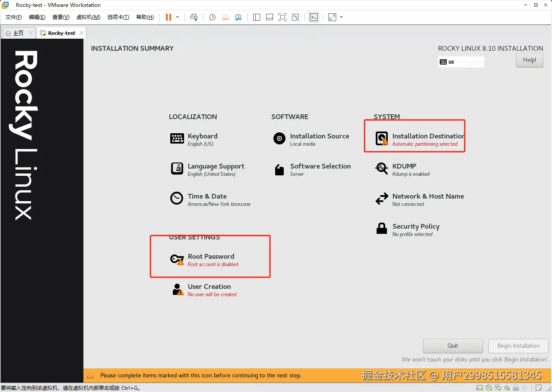Click the network adapter status icon
This screenshot has height=392, width=552.
(498, 388)
